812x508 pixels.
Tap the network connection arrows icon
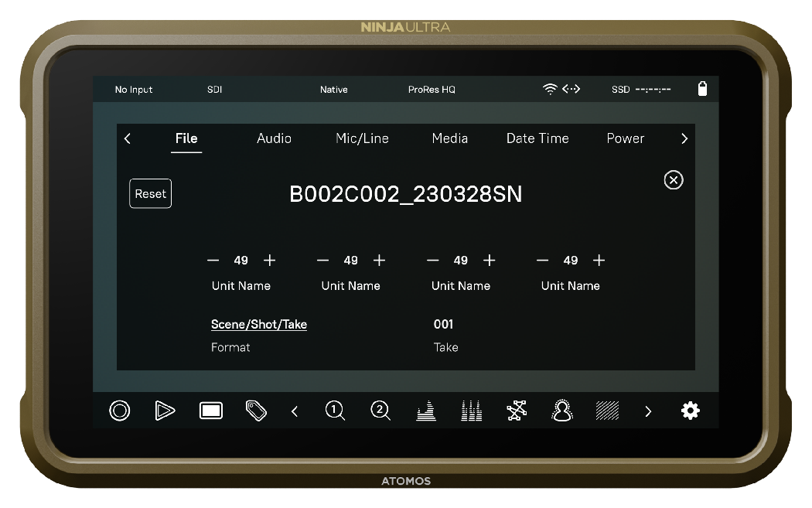571,89
